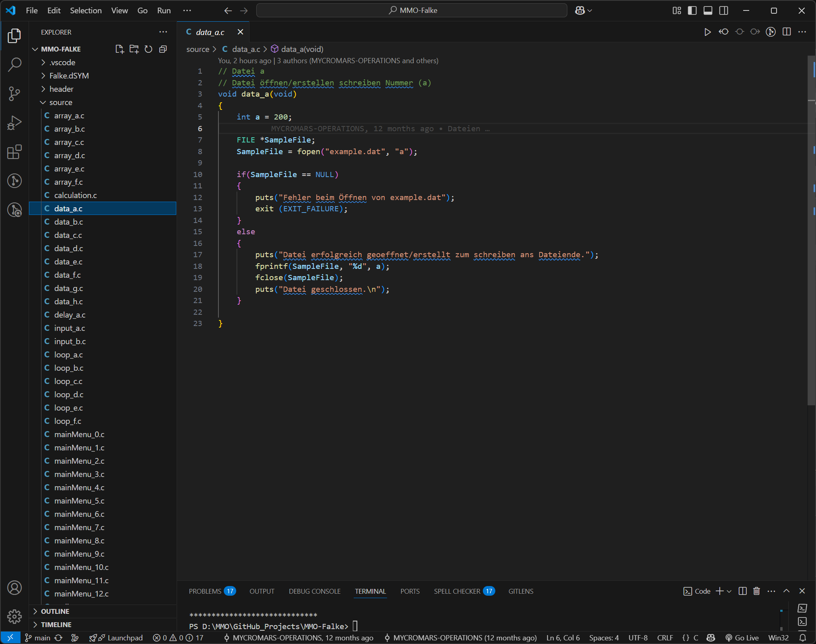
Task: Open the Extensions view in activity bar
Action: 14,152
